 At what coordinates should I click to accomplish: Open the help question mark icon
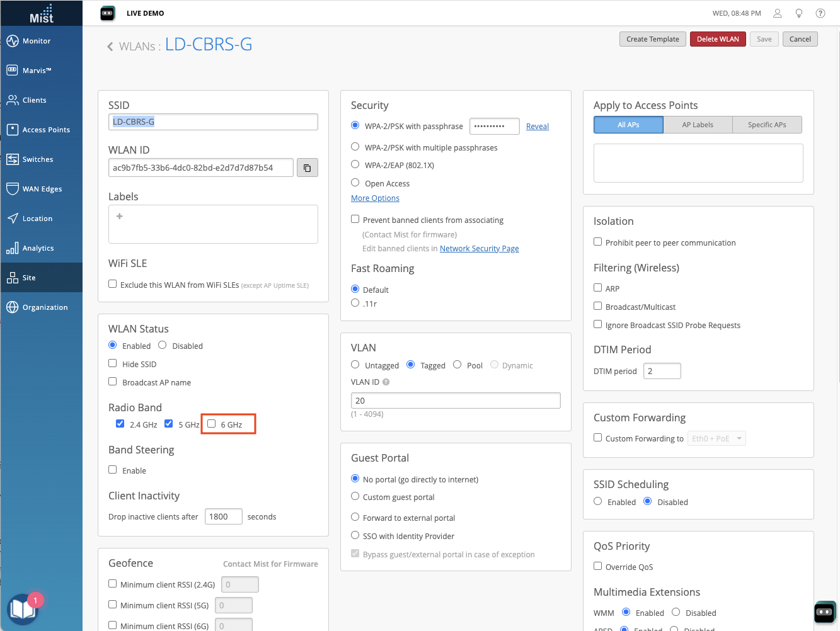[820, 13]
